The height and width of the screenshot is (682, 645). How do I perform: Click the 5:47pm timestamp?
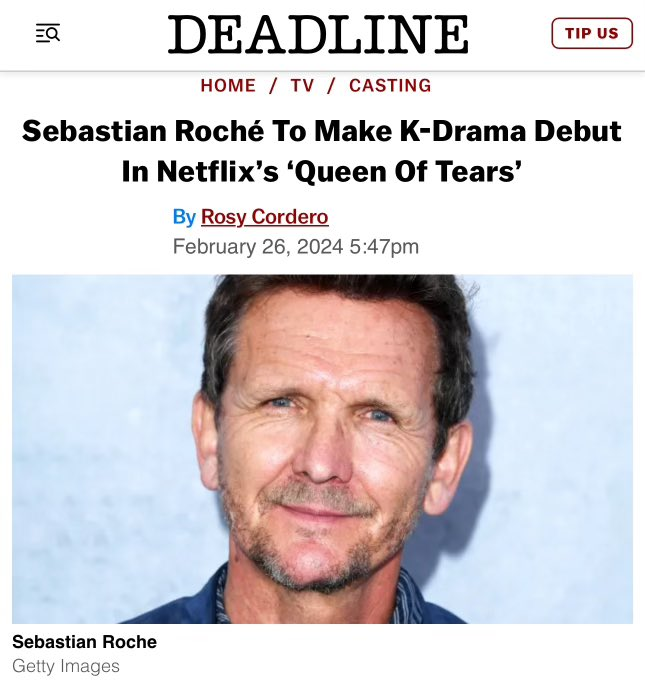point(385,246)
